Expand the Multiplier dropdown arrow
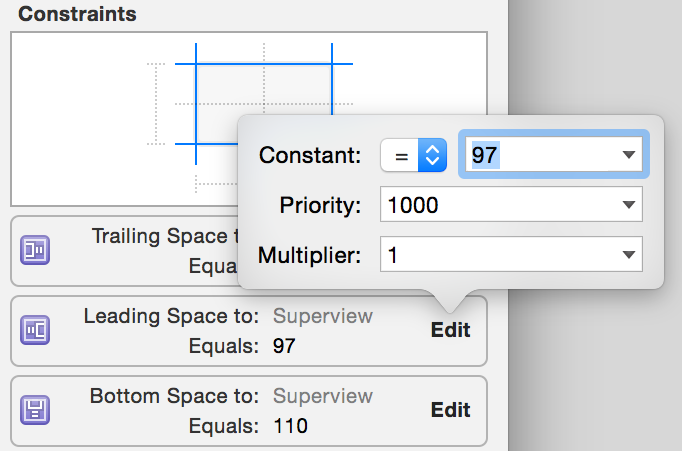The width and height of the screenshot is (682, 451). click(x=628, y=254)
